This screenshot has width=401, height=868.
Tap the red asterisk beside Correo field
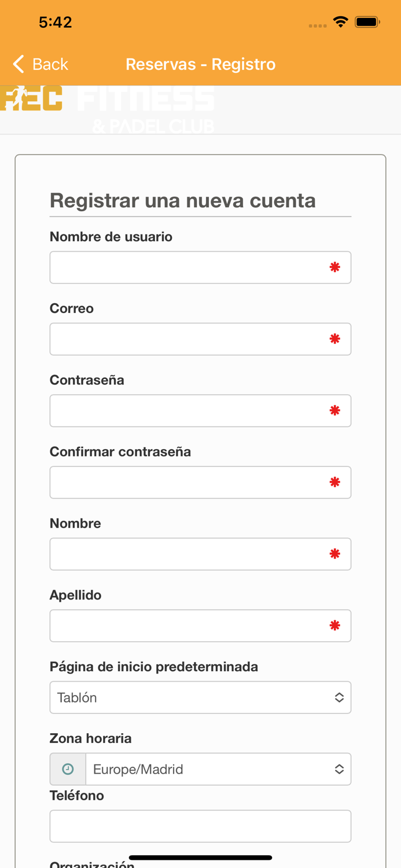tap(334, 339)
